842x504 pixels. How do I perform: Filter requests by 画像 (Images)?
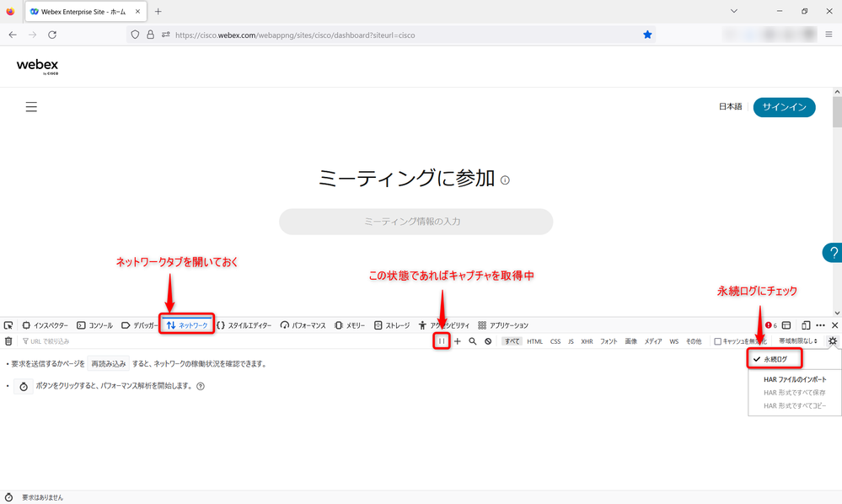point(631,341)
